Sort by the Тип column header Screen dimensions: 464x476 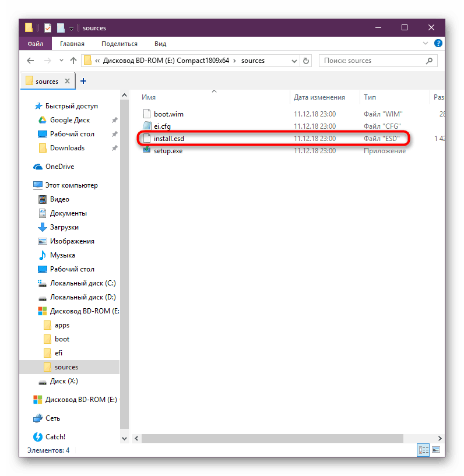click(370, 97)
